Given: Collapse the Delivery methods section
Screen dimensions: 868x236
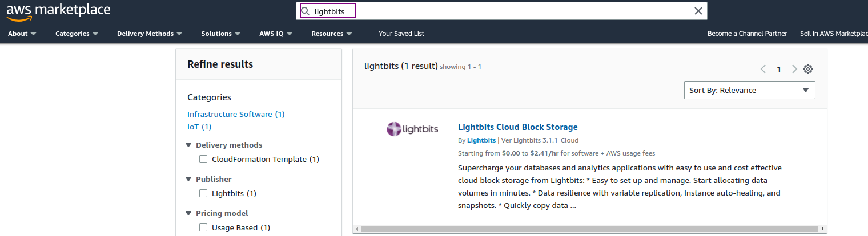Looking at the screenshot, I should (x=189, y=145).
